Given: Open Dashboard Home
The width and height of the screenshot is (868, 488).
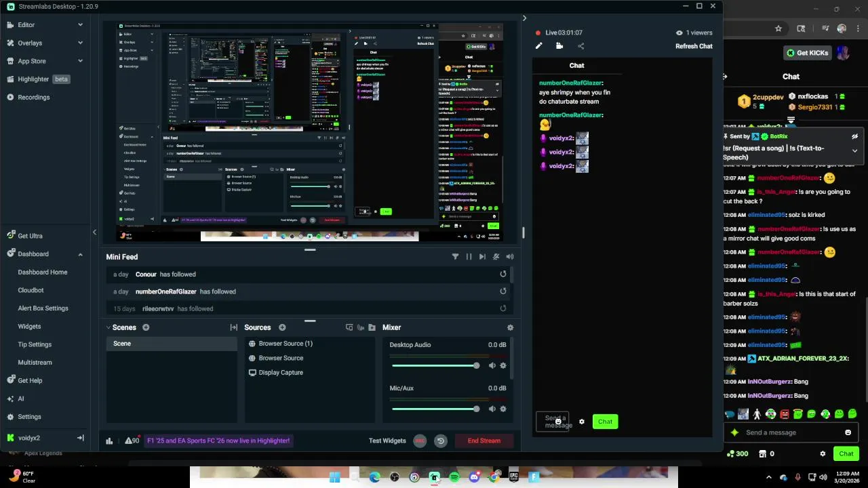Looking at the screenshot, I should 43,272.
